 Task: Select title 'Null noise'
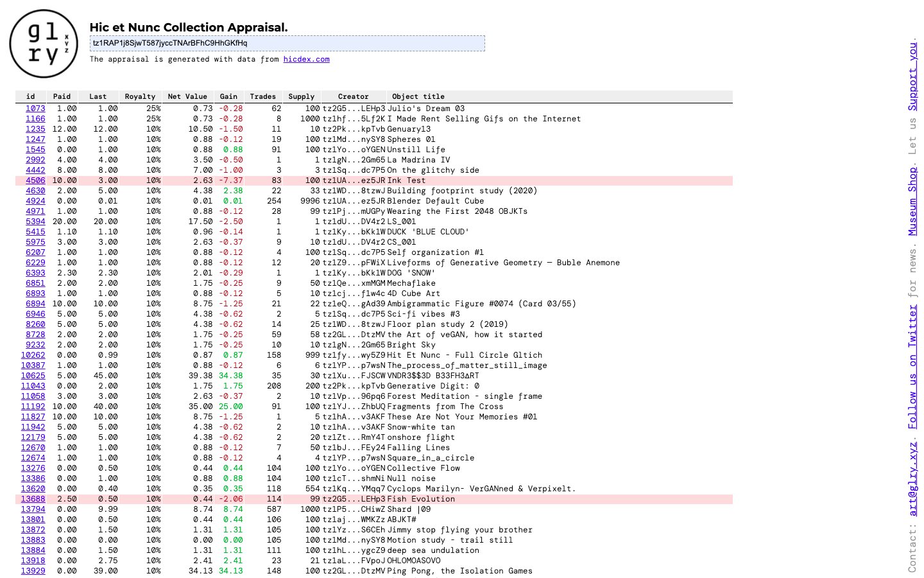(x=411, y=478)
